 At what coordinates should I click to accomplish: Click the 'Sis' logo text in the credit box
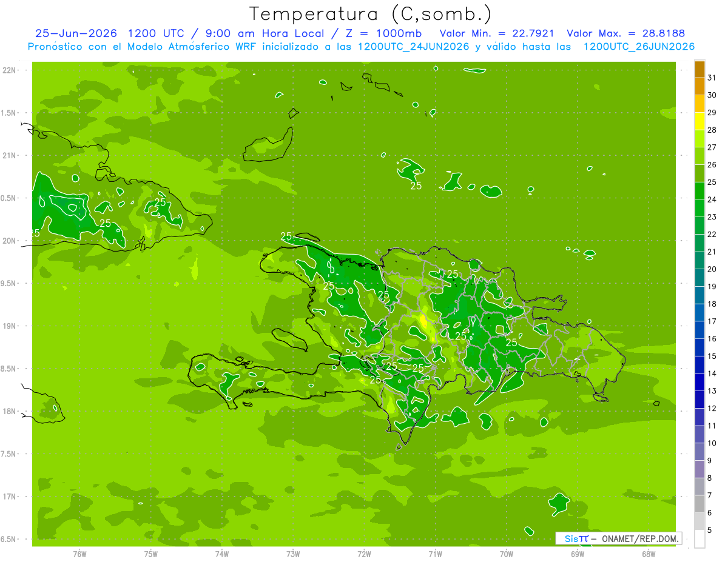tap(570, 538)
